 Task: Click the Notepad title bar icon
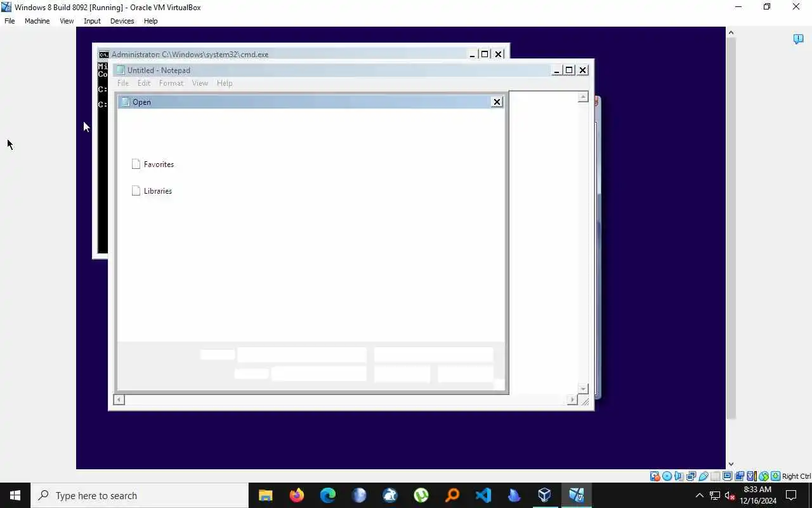click(x=121, y=70)
